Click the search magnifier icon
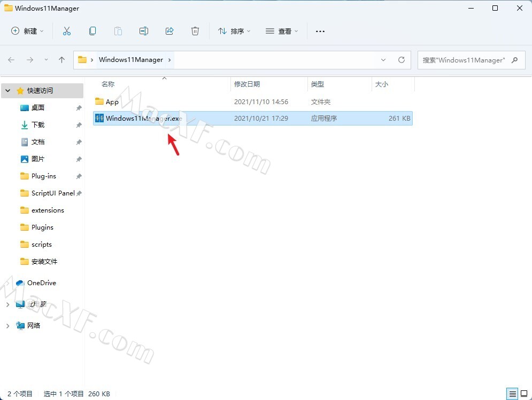This screenshot has width=532, height=400. (x=515, y=60)
